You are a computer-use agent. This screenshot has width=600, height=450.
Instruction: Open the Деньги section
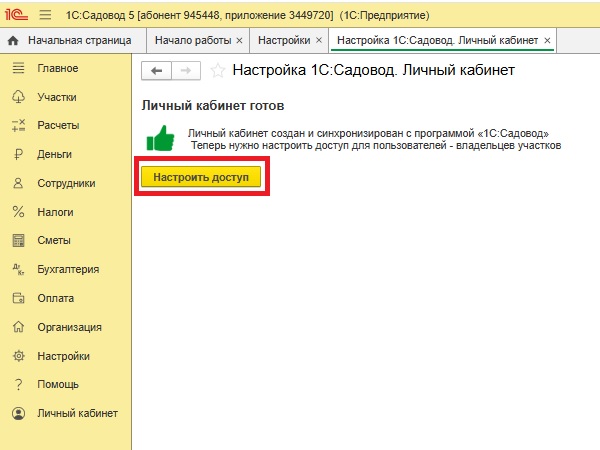coord(54,154)
